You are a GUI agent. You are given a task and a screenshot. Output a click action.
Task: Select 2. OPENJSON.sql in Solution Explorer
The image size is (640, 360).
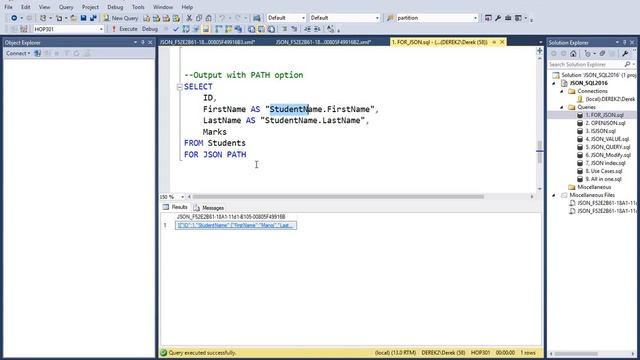point(605,123)
